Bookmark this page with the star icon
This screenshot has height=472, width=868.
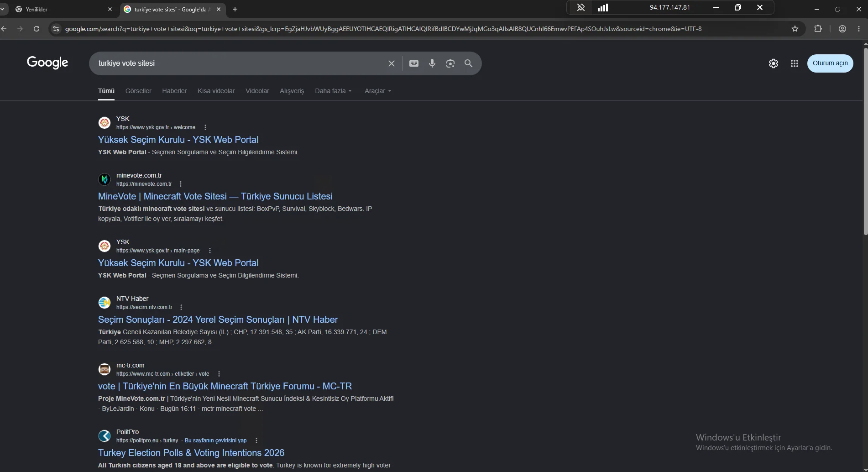tap(795, 29)
